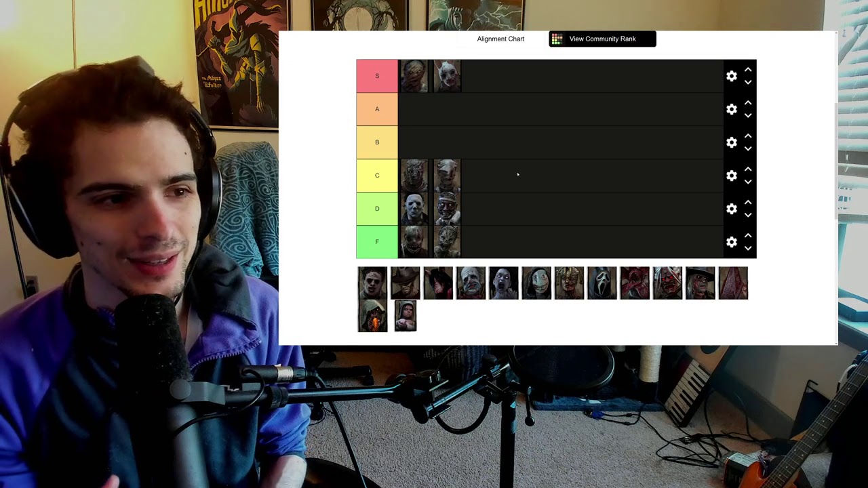Select the rabbit-masked Huntress in S tier
The height and width of the screenshot is (488, 868).
[447, 76]
